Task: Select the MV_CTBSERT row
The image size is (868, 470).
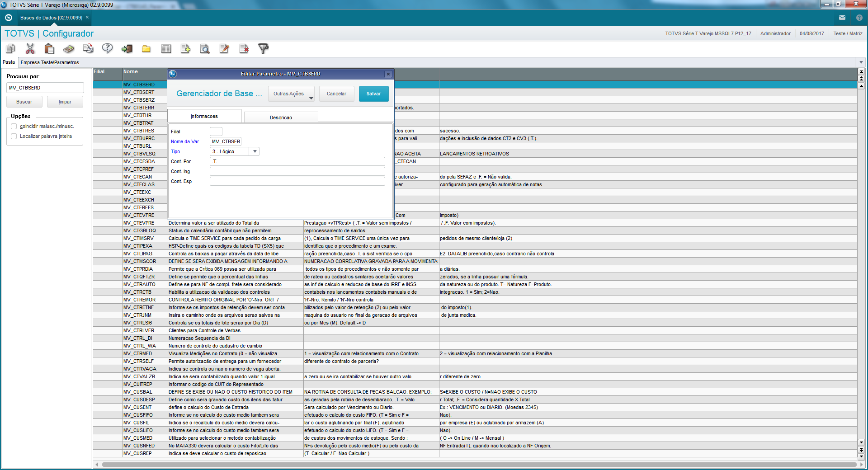Action: coord(475,92)
